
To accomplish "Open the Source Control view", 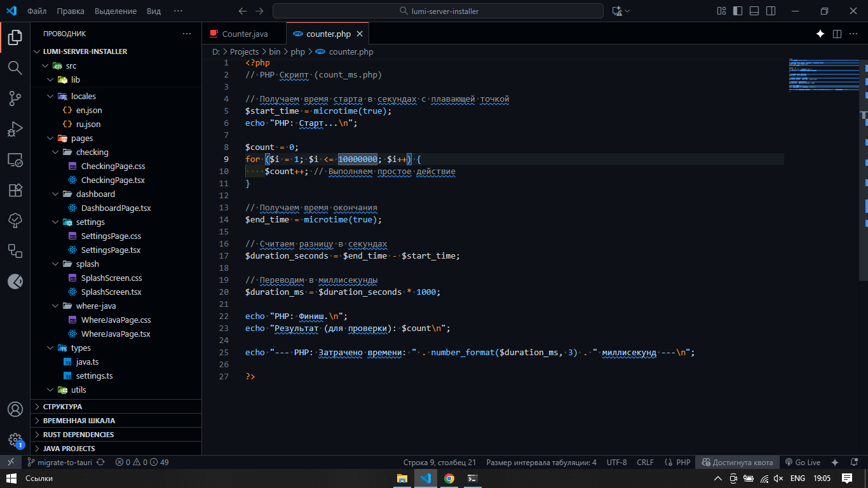I will coord(15,98).
